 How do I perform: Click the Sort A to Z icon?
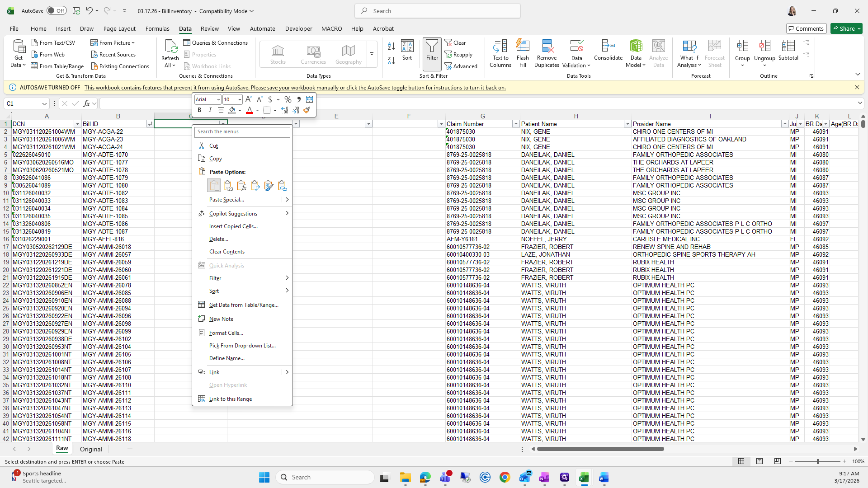392,46
